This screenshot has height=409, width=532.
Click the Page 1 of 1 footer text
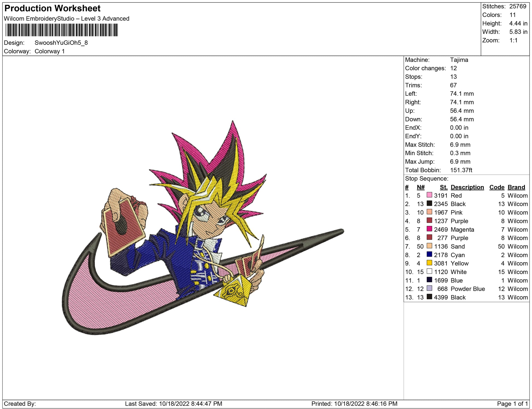click(512, 404)
